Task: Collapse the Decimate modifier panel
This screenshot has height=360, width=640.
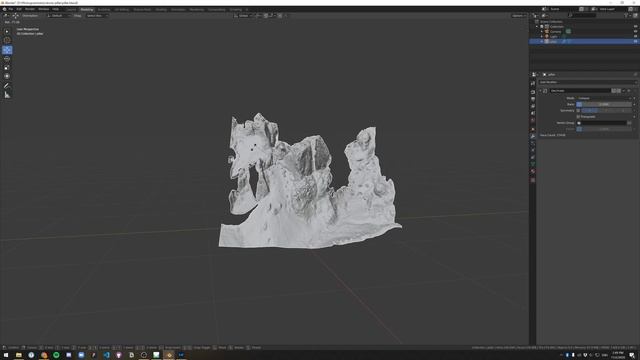Action: click(541, 91)
